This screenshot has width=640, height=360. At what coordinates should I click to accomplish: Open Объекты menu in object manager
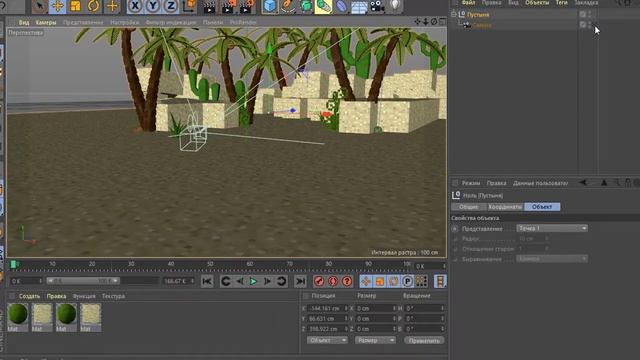[x=537, y=2]
